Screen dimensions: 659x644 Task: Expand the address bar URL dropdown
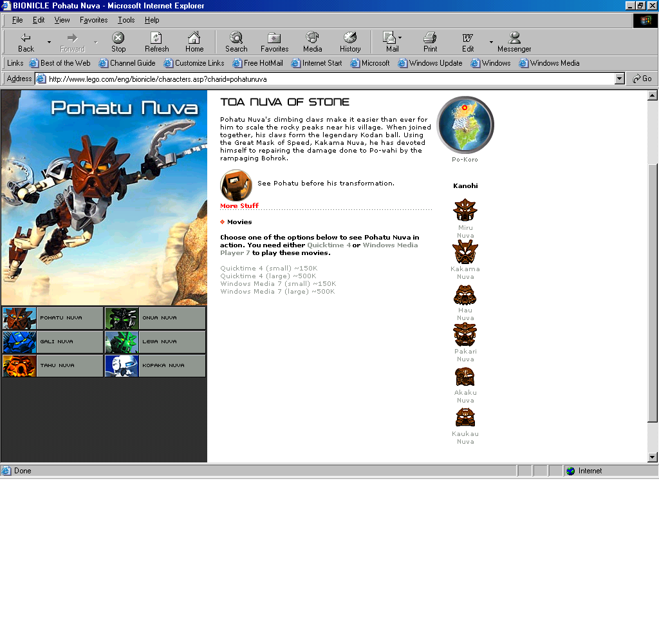click(x=620, y=79)
